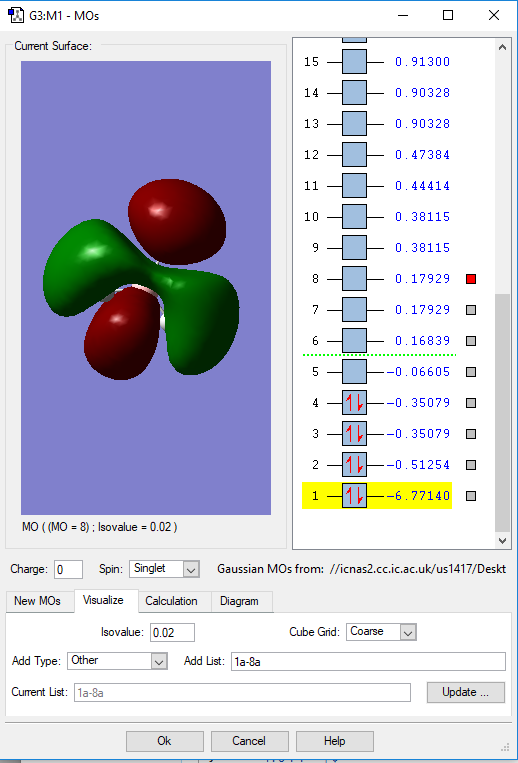Toggle the gray surface marker for MO 7
Screen dimensions: 518x763
[471, 310]
